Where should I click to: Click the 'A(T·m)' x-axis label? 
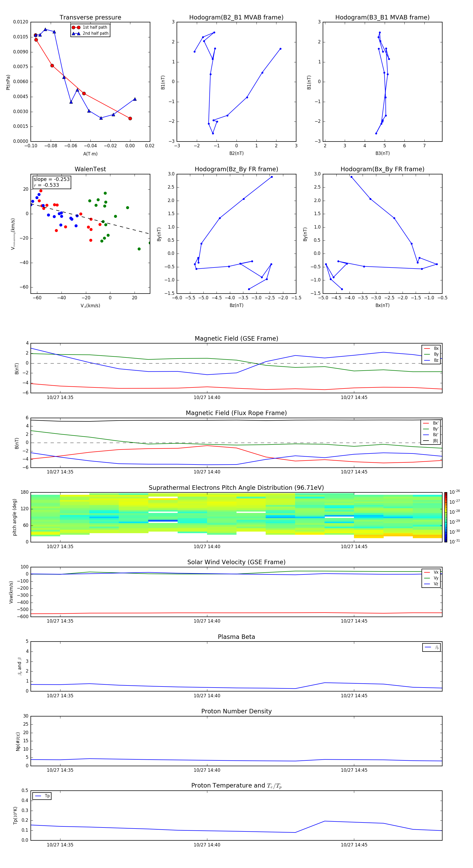[90, 154]
